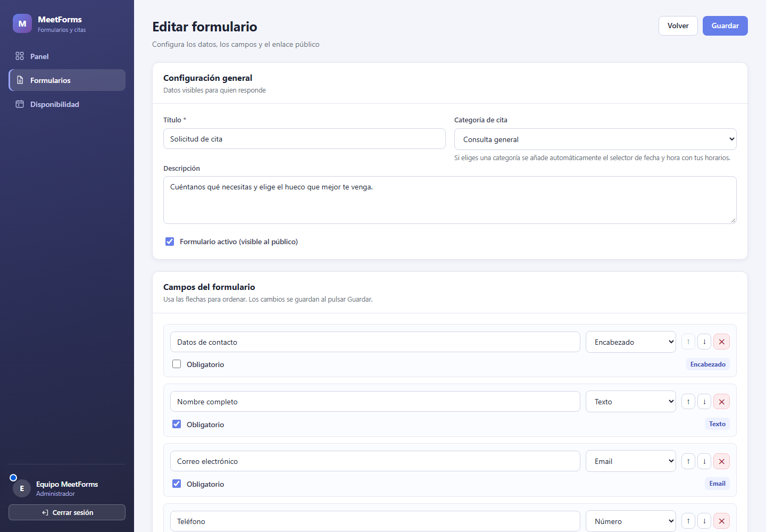Image resolution: width=766 pixels, height=532 pixels.
Task: Open type dropdown for Correo electrónico
Action: [631, 461]
